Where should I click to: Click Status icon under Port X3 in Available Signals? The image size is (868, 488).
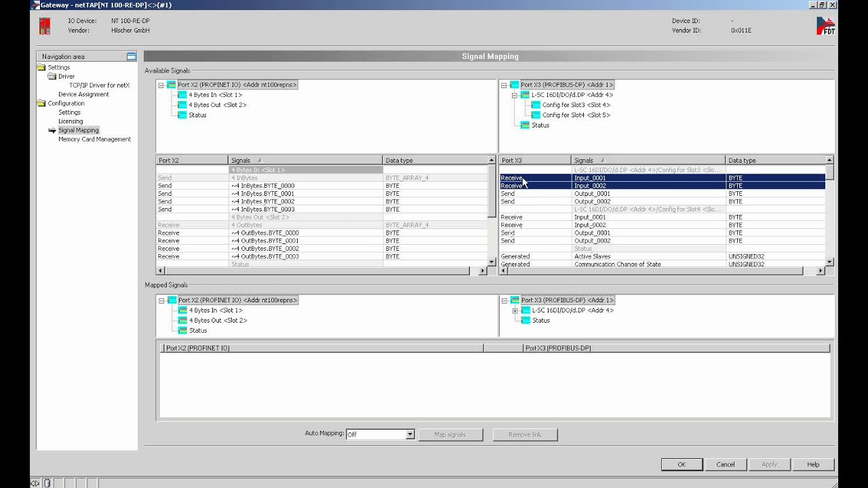coord(526,125)
